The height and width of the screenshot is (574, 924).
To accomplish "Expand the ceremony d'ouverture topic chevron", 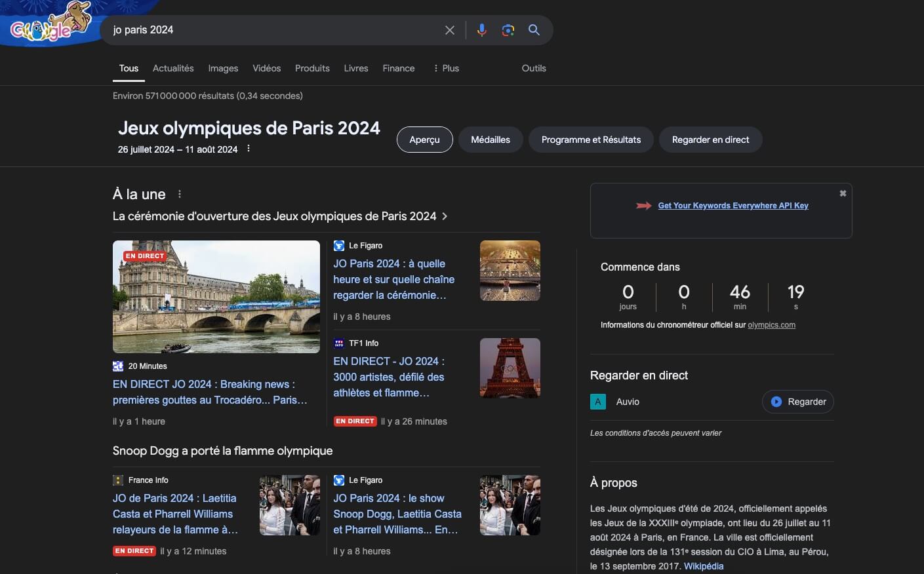I will pyautogui.click(x=445, y=216).
